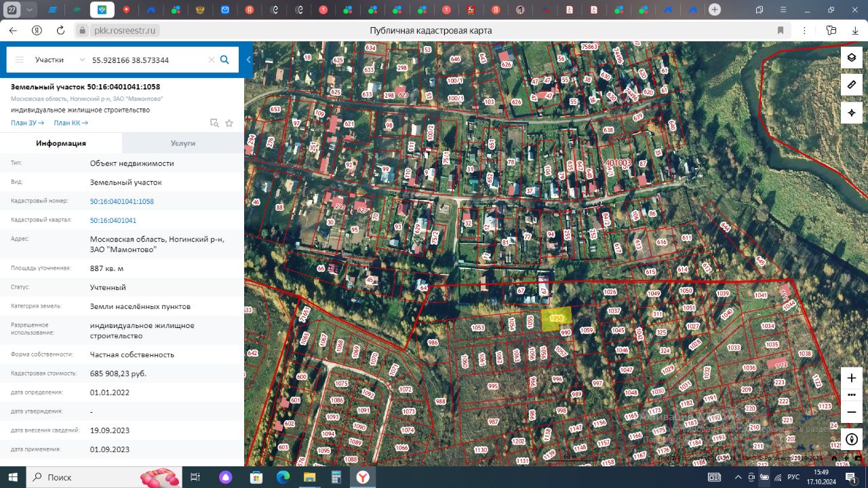Viewport: 868px width, 488px height.
Task: Switch to the Услуги tab
Action: click(x=183, y=143)
